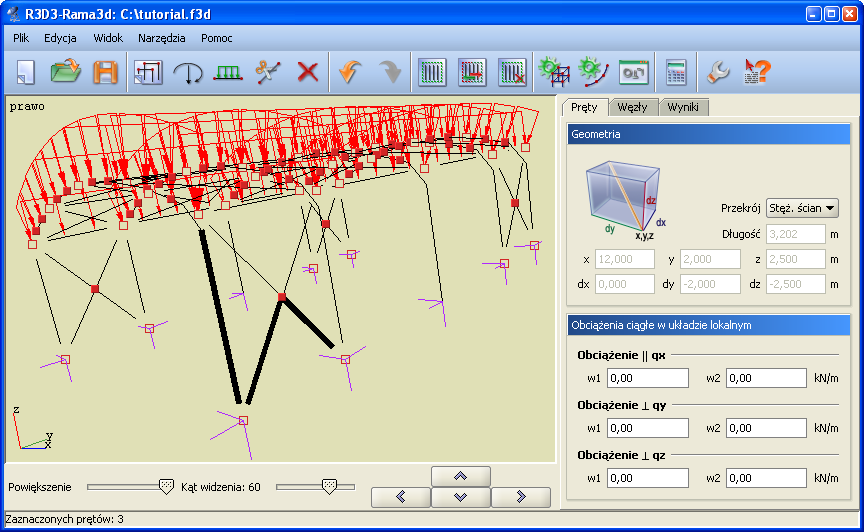This screenshot has height=532, width=864.
Task: Open settings with the wrench icon
Action: [x=717, y=72]
